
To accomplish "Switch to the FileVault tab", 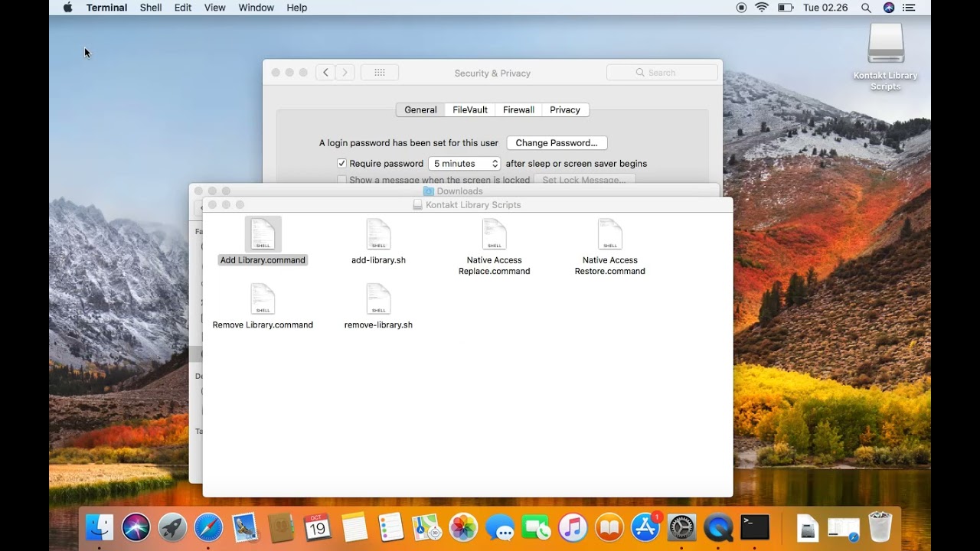I will click(x=470, y=109).
